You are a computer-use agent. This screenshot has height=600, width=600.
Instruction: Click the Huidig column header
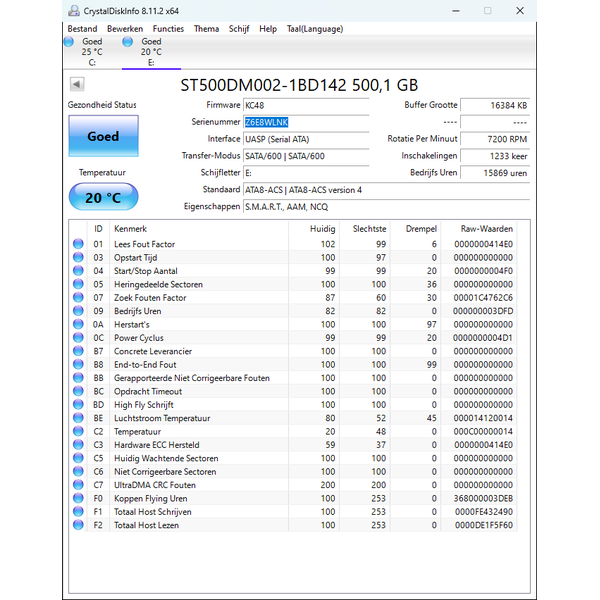[x=314, y=229]
